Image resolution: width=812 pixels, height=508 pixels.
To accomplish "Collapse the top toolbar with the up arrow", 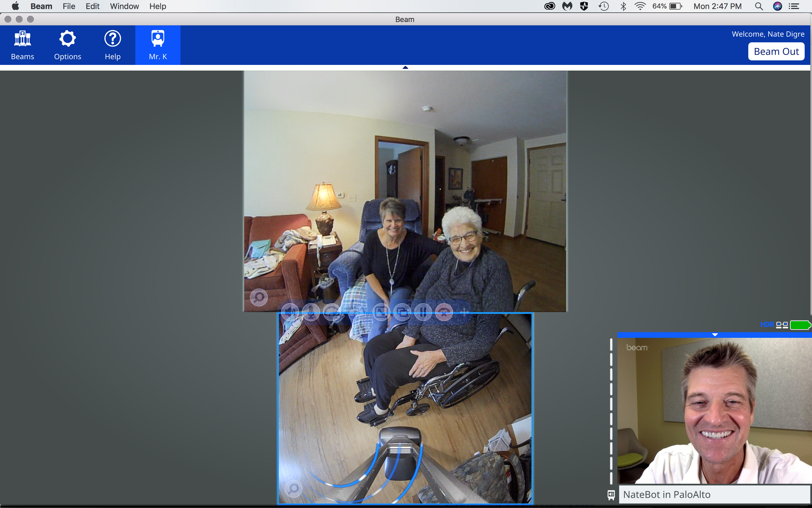I will tap(405, 67).
